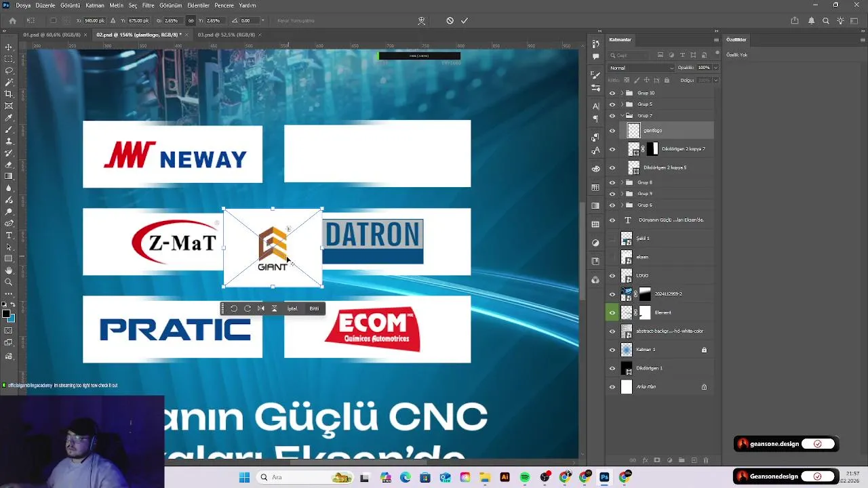
Task: Click the İptal button in transform bar
Action: click(x=292, y=308)
